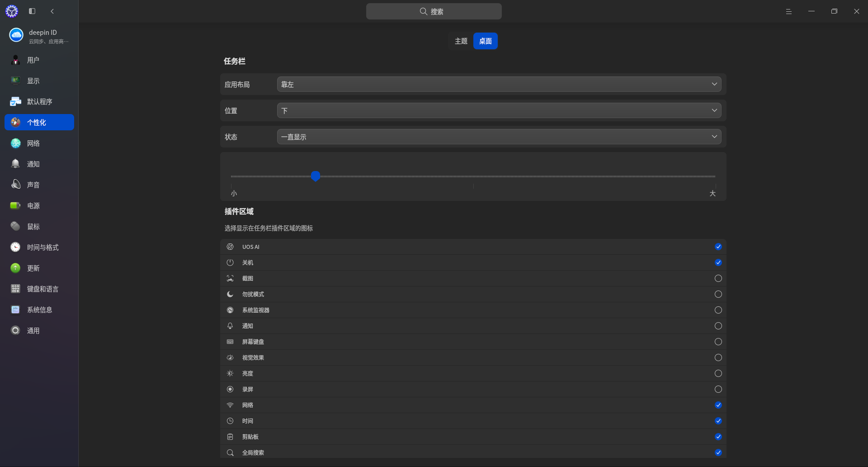
Task: Enable the 勿扰模式 do-not-disturb checkbox
Action: (x=718, y=294)
